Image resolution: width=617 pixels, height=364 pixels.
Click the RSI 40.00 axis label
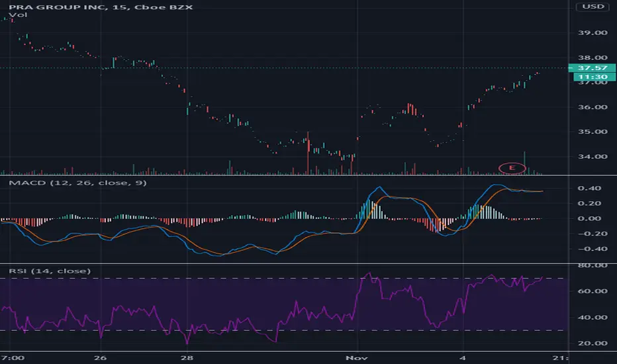pyautogui.click(x=593, y=317)
